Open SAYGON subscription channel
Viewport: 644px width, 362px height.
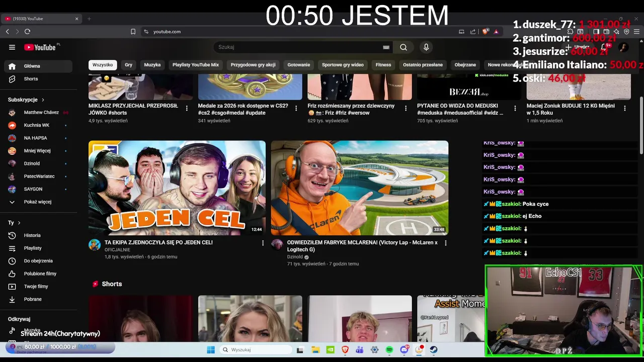tap(38, 189)
